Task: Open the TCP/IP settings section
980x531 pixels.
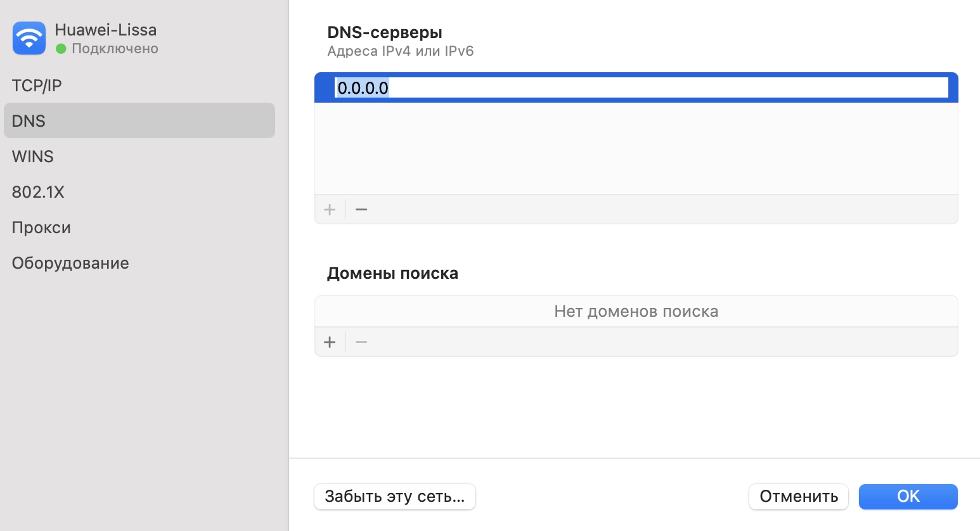Action: tap(36, 85)
